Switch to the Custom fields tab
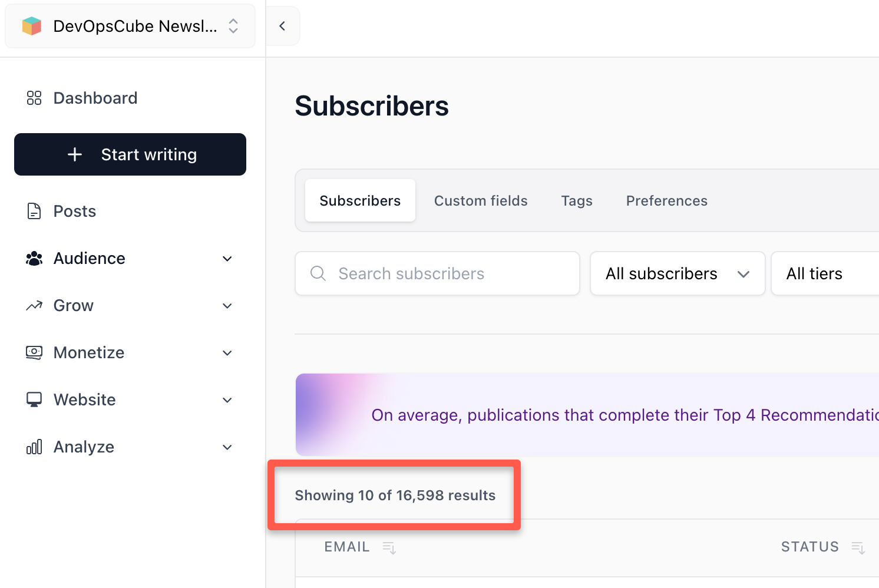This screenshot has width=879, height=588. [x=481, y=200]
